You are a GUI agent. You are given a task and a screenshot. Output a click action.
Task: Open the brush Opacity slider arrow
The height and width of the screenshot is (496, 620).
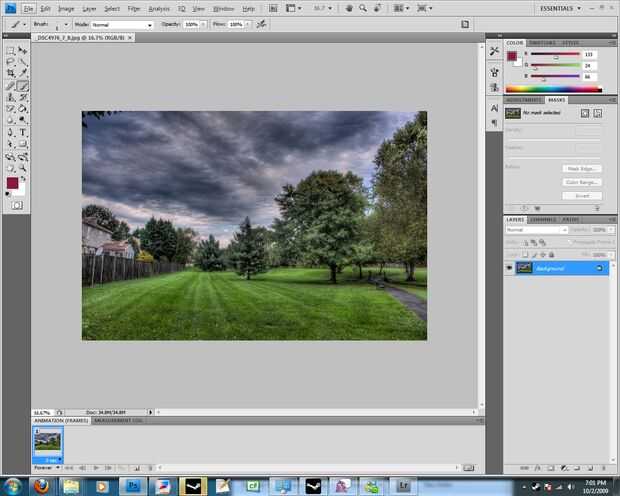203,25
